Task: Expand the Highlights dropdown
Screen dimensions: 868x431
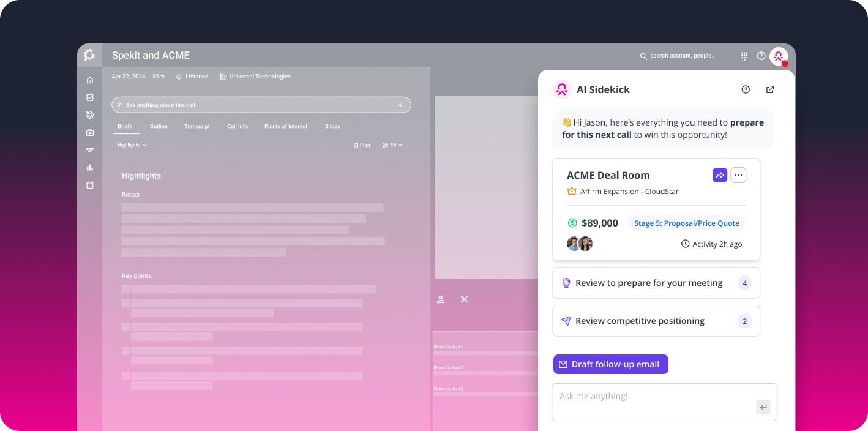Action: pos(132,145)
